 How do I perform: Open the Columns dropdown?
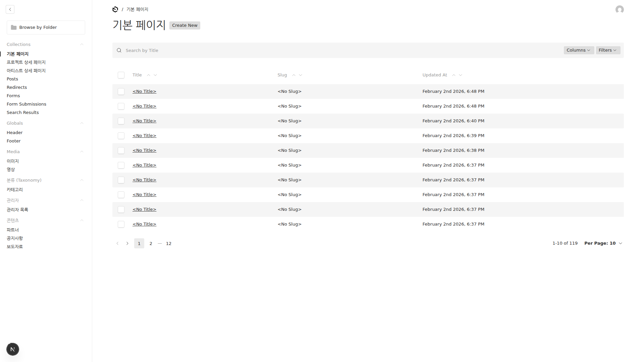click(x=579, y=50)
